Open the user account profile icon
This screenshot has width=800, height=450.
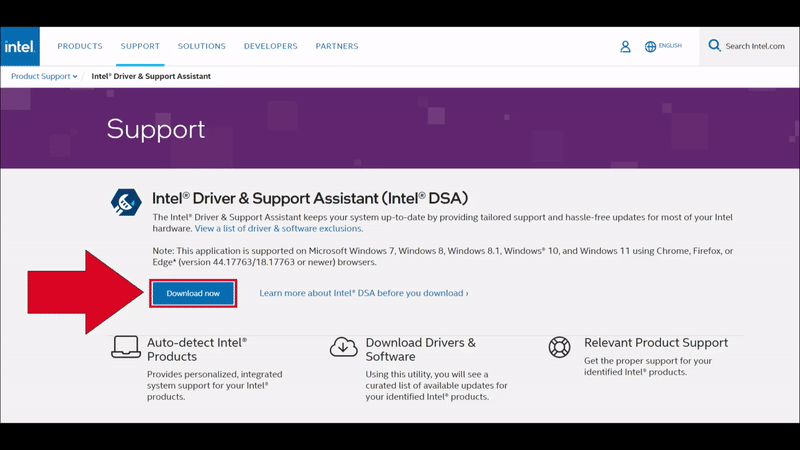point(625,47)
